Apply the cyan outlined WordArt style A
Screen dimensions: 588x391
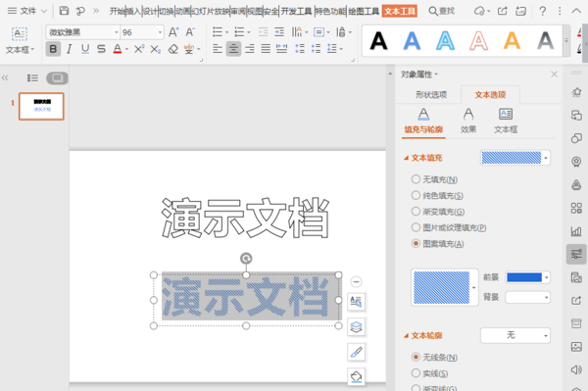(x=445, y=41)
